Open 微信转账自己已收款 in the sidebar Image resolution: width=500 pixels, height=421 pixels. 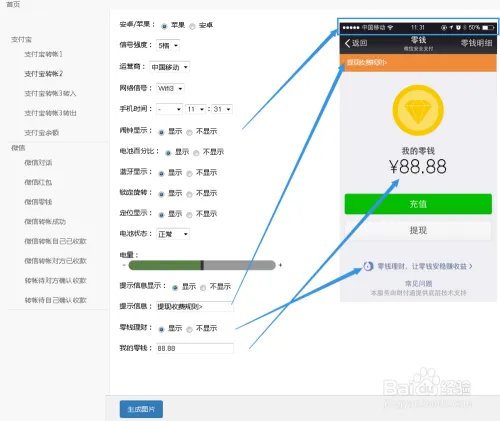55,241
